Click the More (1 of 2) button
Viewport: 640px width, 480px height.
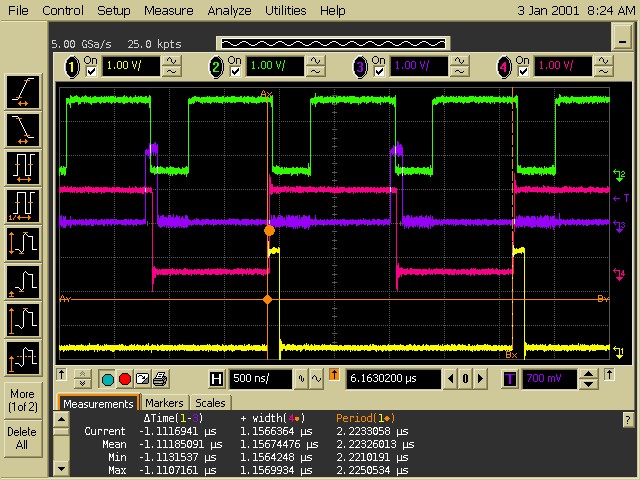22,399
